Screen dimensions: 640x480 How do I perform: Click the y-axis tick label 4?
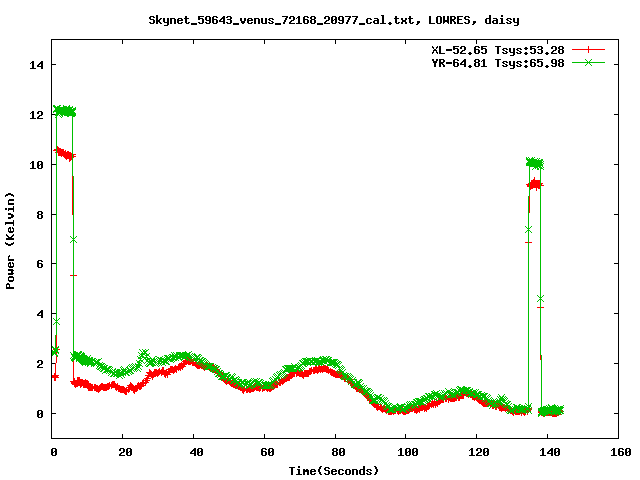(x=40, y=314)
